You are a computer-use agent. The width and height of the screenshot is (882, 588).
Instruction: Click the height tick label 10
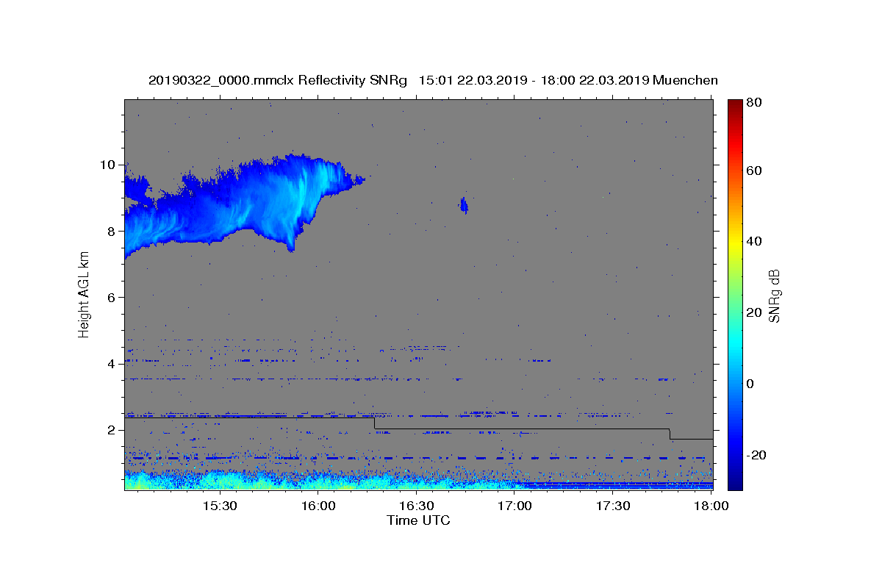click(x=109, y=165)
